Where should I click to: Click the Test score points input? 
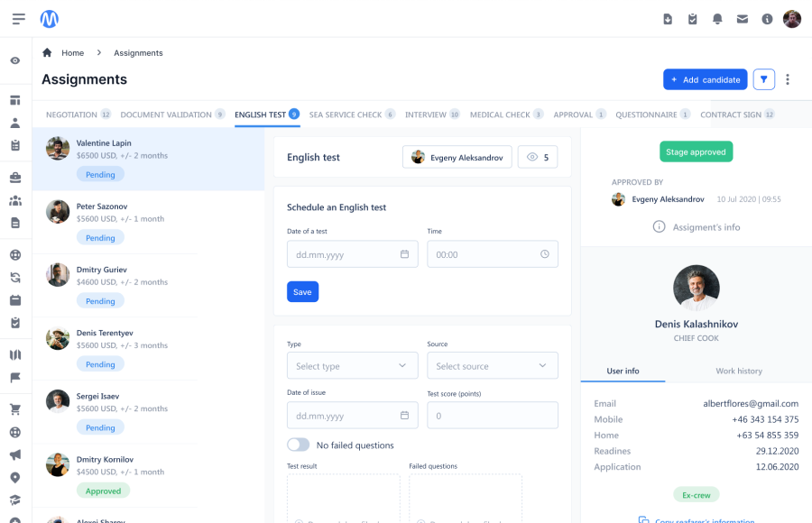tap(493, 416)
